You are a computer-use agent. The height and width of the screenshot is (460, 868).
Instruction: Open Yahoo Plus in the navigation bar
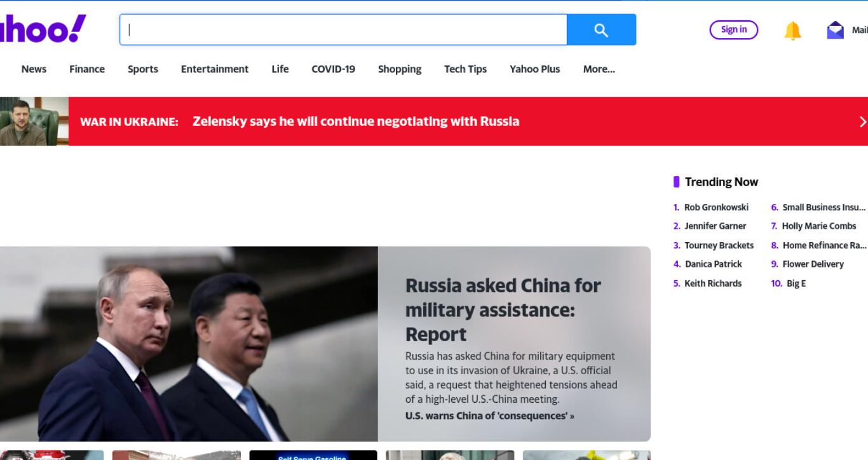click(x=535, y=69)
